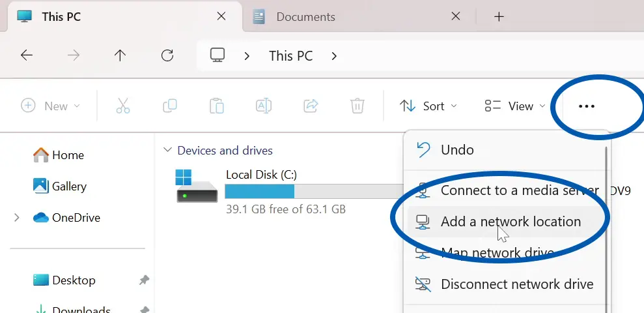644x313 pixels.
Task: Click the Disconnect network drive icon
Action: click(423, 284)
